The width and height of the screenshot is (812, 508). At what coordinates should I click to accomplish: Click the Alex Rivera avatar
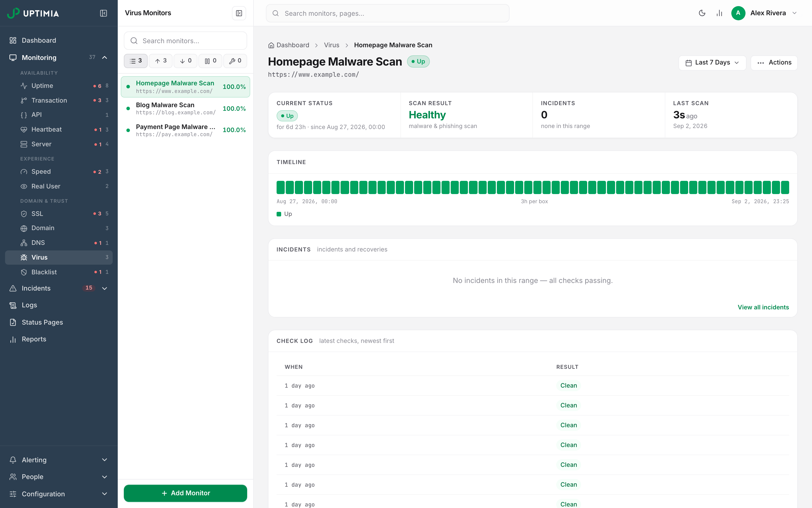738,13
